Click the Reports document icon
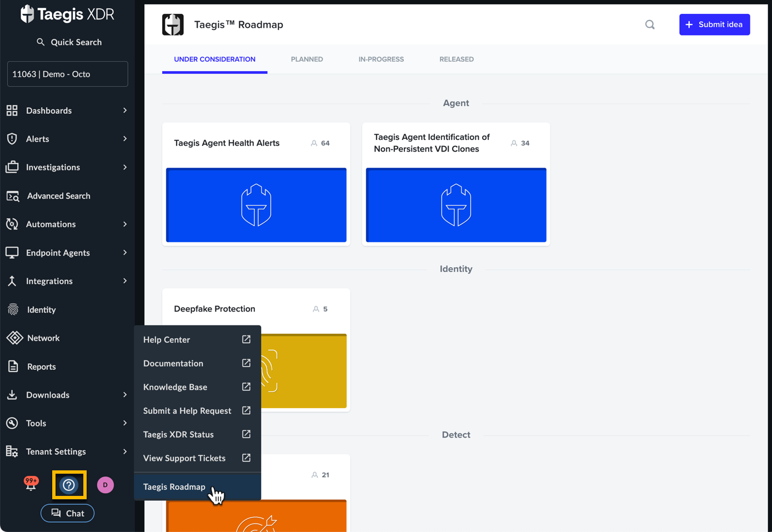The width and height of the screenshot is (772, 532). point(13,367)
